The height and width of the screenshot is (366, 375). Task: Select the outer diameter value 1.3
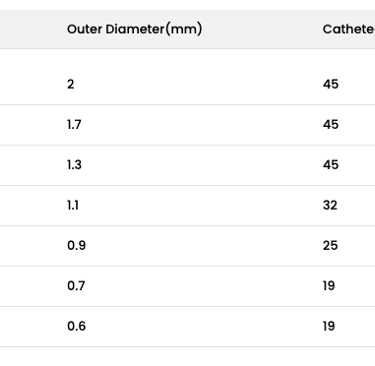point(74,165)
